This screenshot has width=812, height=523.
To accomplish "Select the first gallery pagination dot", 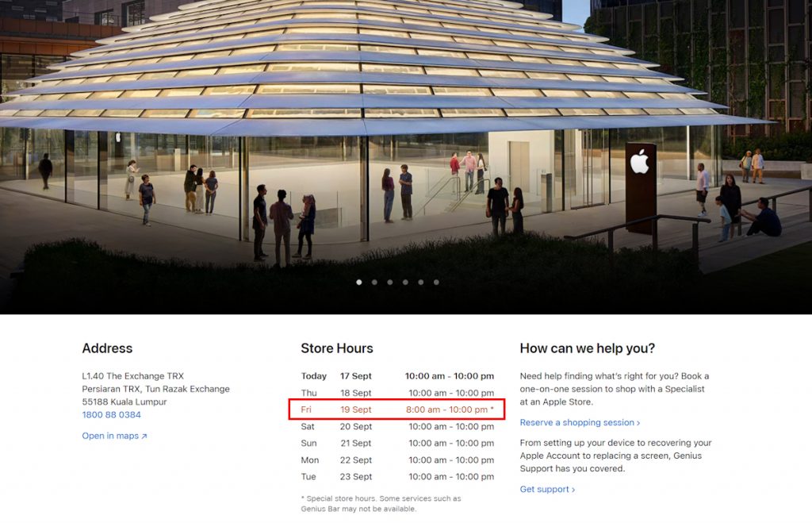I will pos(359,282).
